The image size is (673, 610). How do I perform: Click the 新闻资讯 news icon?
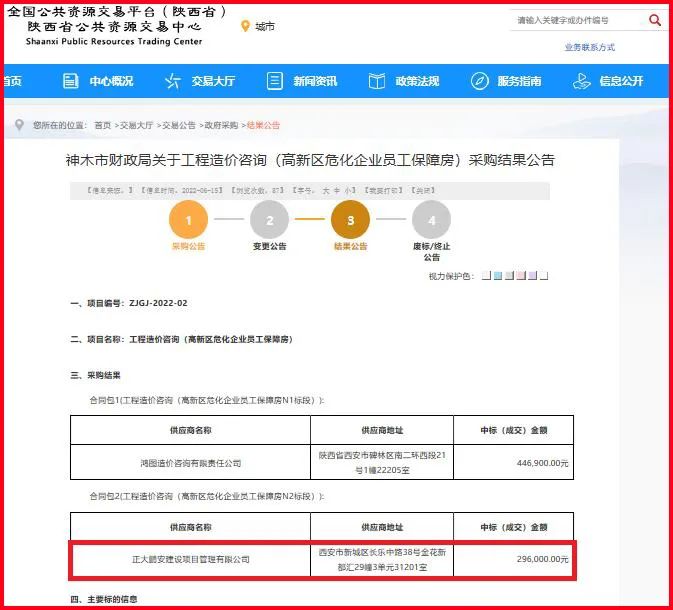(274, 82)
